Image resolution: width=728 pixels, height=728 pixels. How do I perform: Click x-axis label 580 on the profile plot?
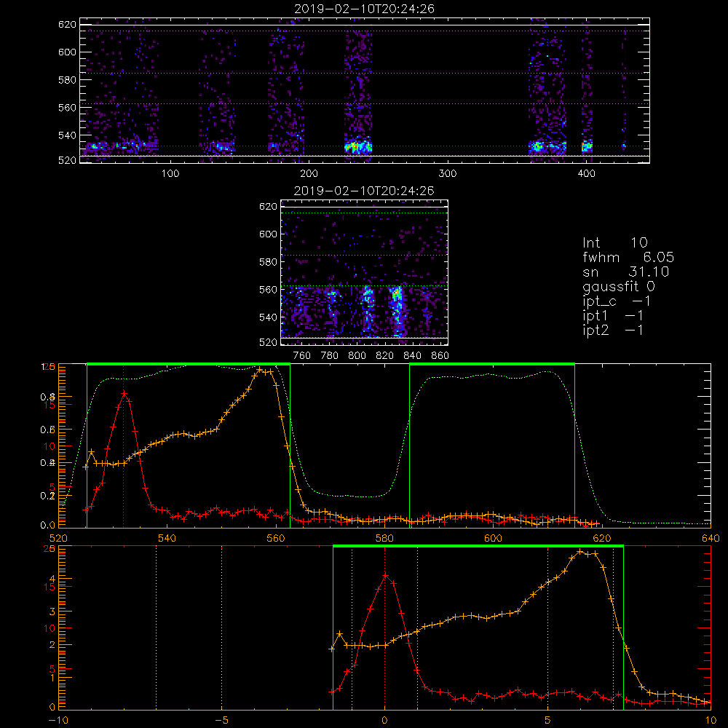point(384,538)
